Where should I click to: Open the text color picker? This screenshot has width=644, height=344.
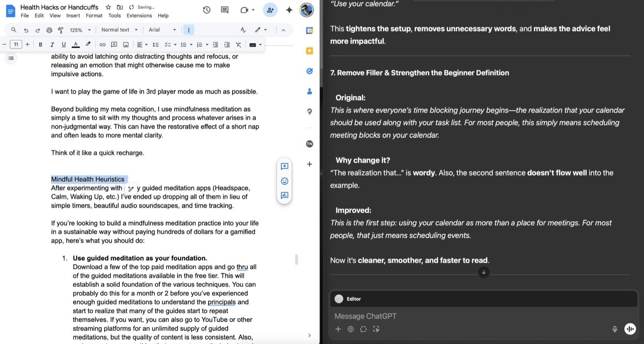click(x=76, y=45)
